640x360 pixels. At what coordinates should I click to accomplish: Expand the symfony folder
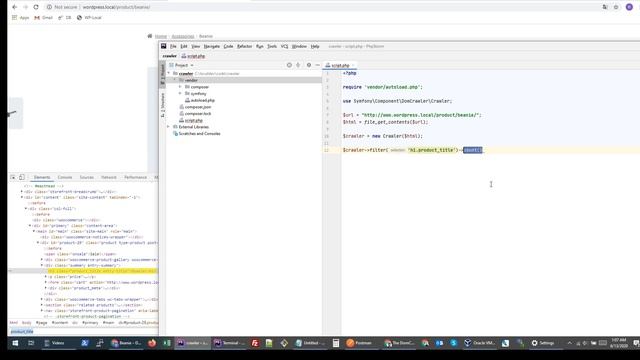pyautogui.click(x=180, y=93)
